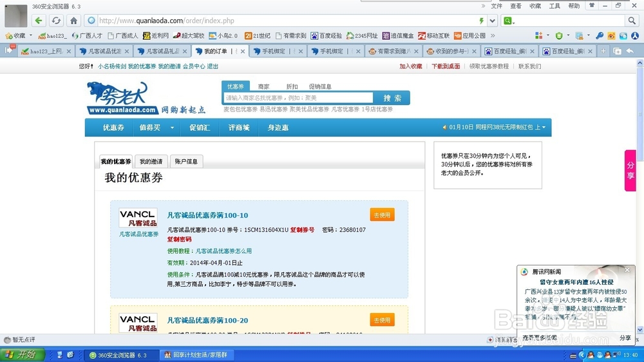Screen dimensions: 644x362
Task: Select the 折扣 search category tab
Action: pyautogui.click(x=292, y=86)
